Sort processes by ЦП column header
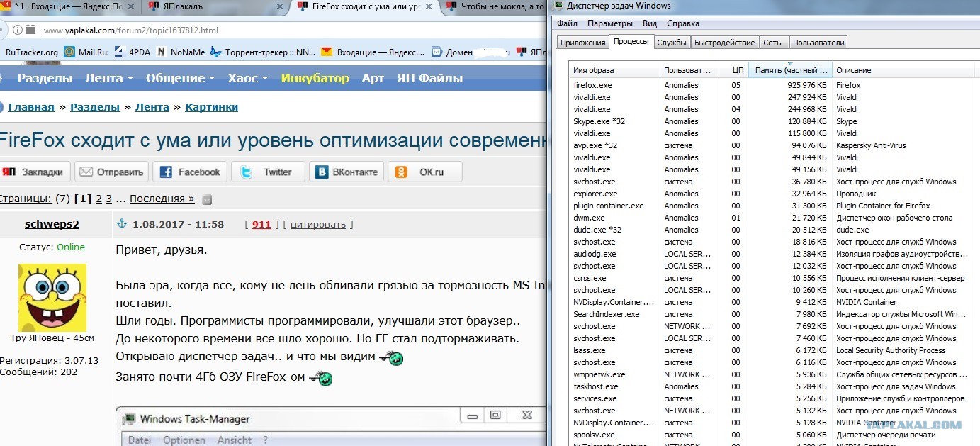The image size is (980, 446). click(x=734, y=70)
